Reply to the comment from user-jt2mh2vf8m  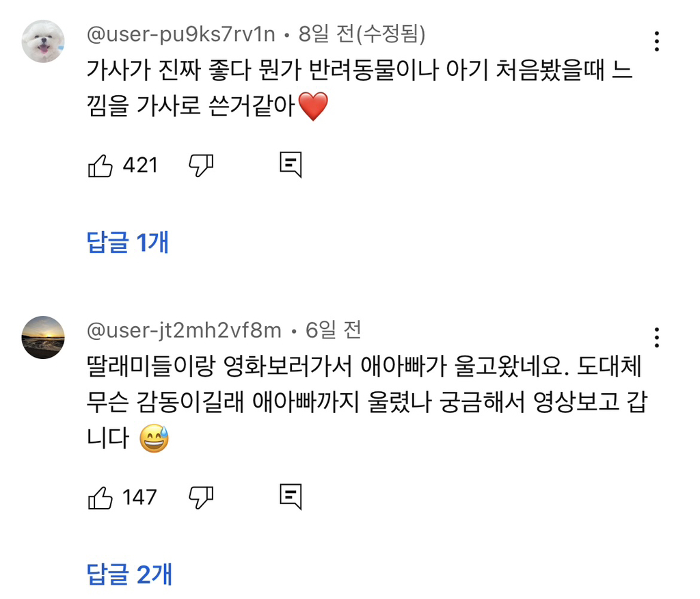[291, 497]
